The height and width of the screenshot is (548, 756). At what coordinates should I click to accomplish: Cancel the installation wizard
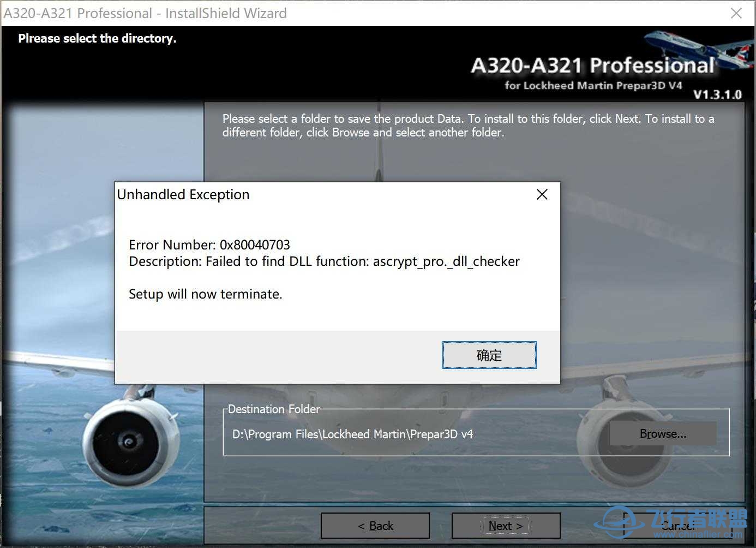coord(678,526)
